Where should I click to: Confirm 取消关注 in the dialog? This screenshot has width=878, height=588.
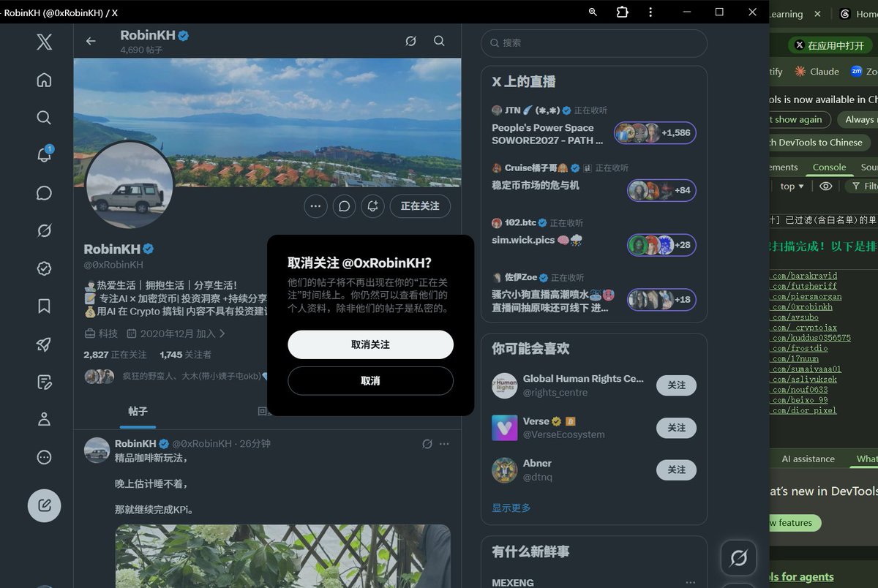(x=370, y=344)
